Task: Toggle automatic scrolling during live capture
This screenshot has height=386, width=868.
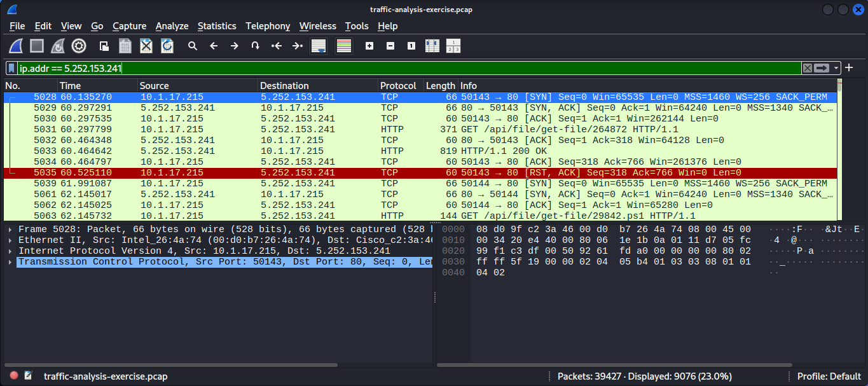Action: pos(318,45)
